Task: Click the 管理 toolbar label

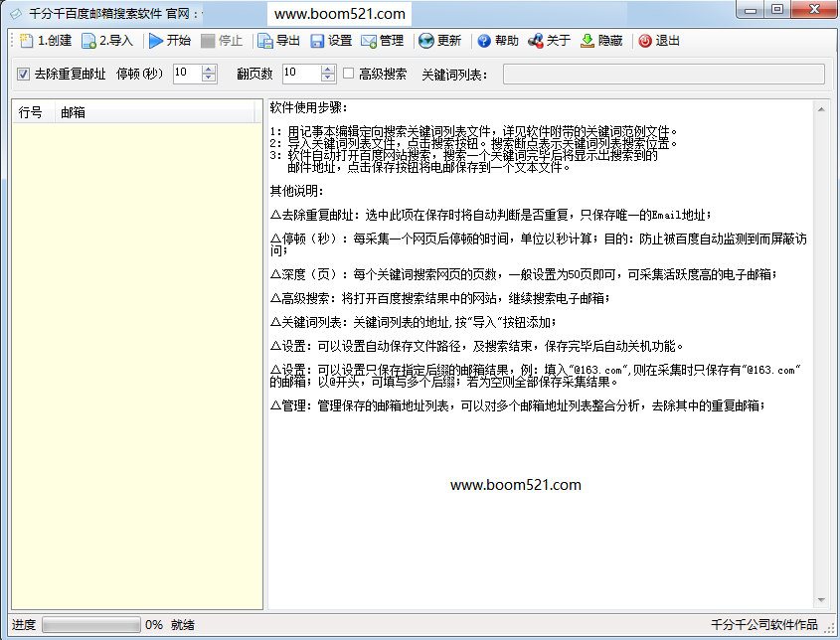Action: click(x=392, y=41)
